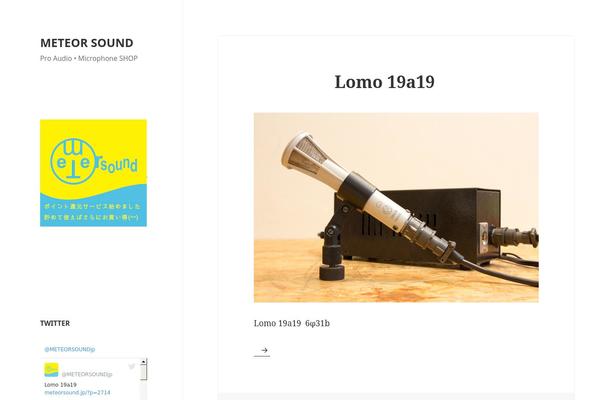The width and height of the screenshot is (600, 400).
Task: Open the Lomo 19a19 post heading
Action: coord(384,82)
